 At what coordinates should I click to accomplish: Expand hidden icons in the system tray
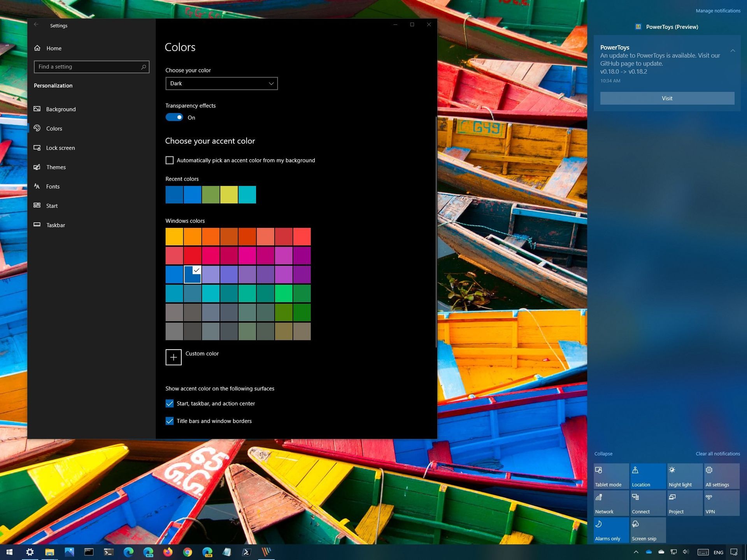pyautogui.click(x=636, y=552)
